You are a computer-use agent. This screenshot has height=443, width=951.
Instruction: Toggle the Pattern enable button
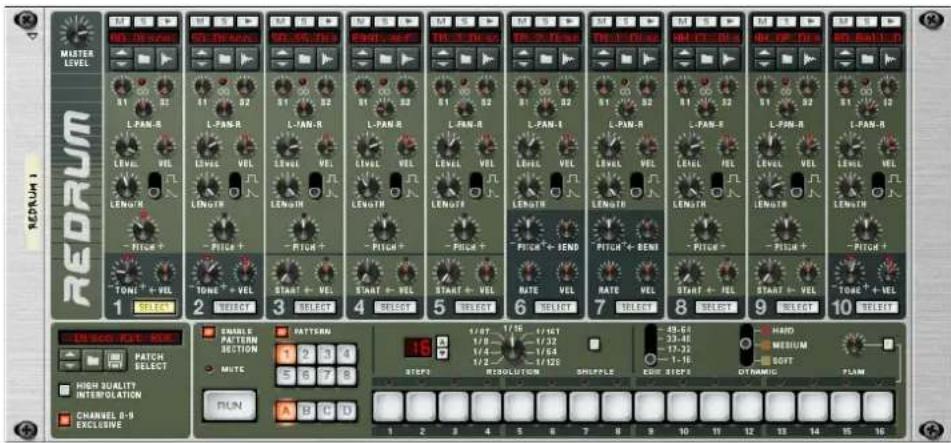tap(282, 331)
